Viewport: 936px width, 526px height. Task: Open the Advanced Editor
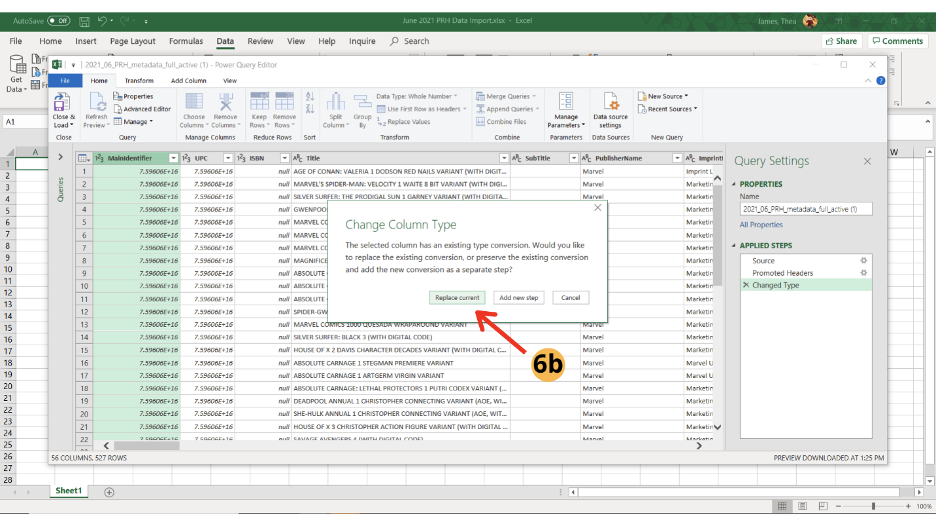click(x=142, y=109)
